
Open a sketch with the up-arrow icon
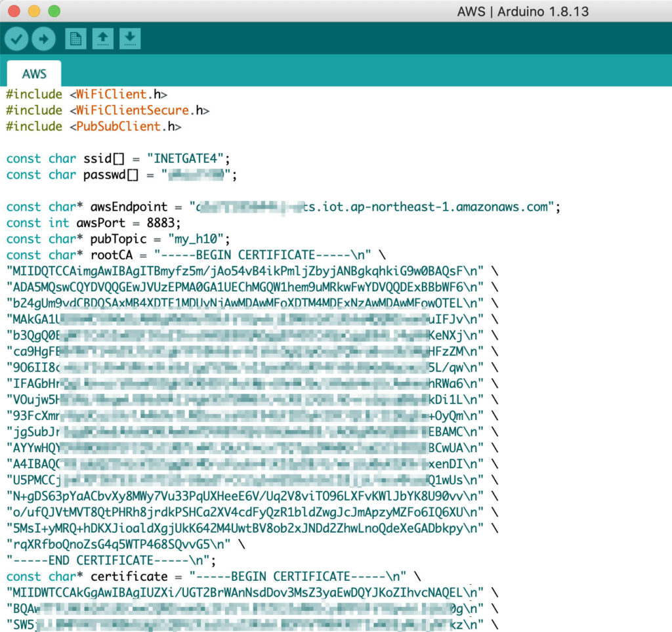[x=102, y=39]
